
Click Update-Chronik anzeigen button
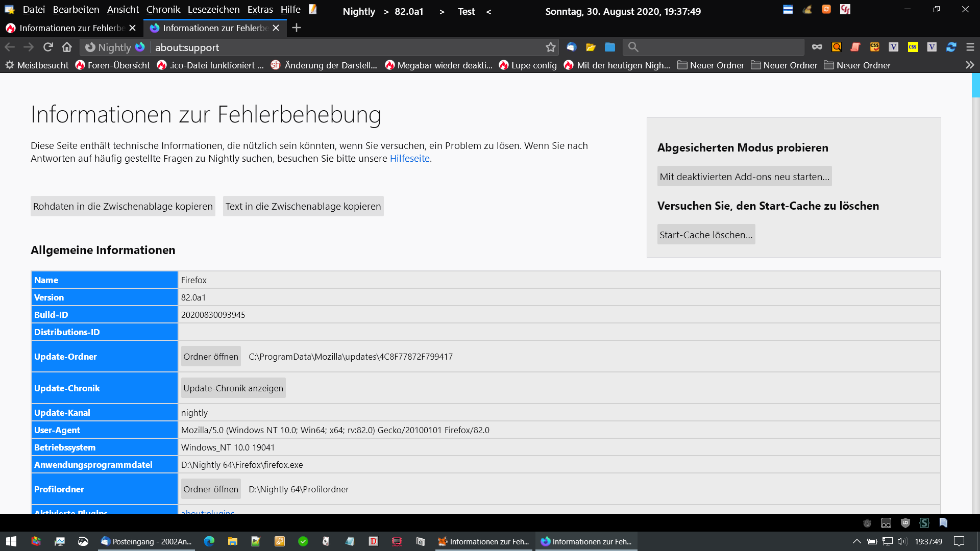click(233, 388)
